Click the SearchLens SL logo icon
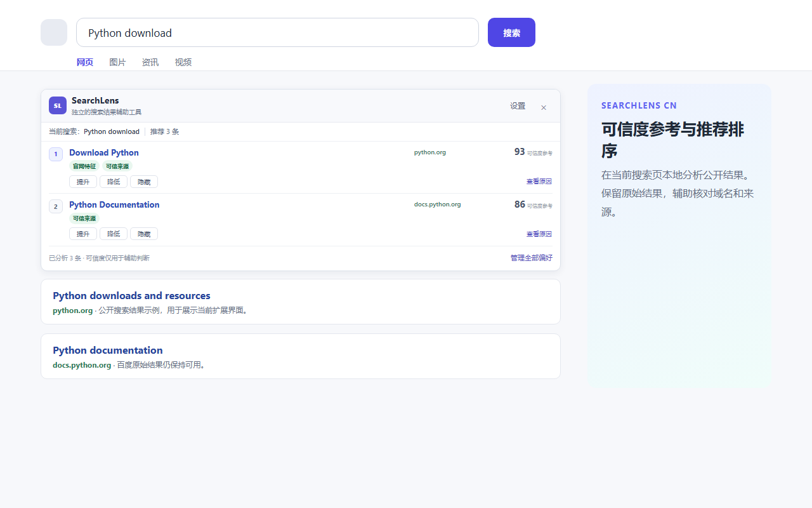 point(58,105)
